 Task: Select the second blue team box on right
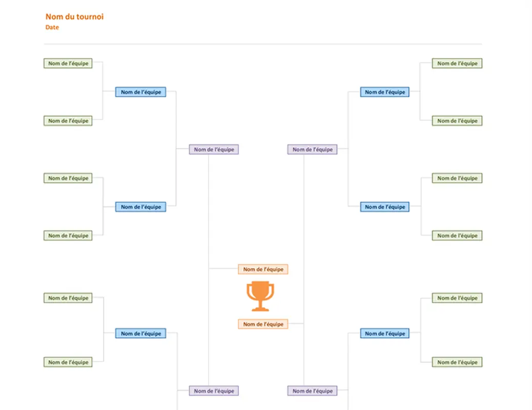coord(384,207)
